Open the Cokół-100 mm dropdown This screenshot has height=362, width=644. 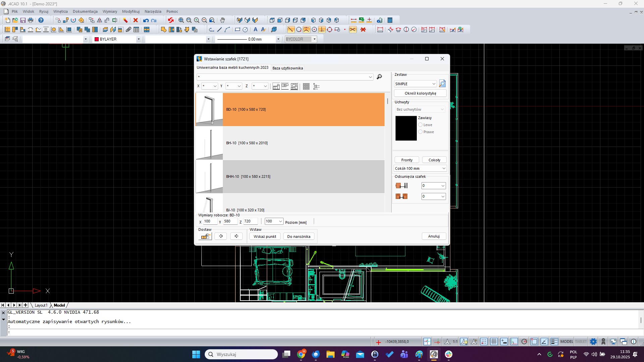pos(444,168)
